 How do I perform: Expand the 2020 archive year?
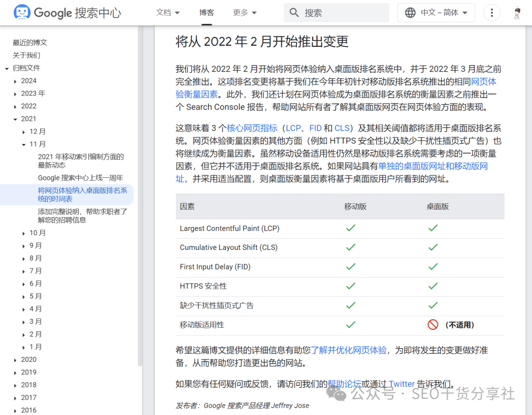coord(15,360)
